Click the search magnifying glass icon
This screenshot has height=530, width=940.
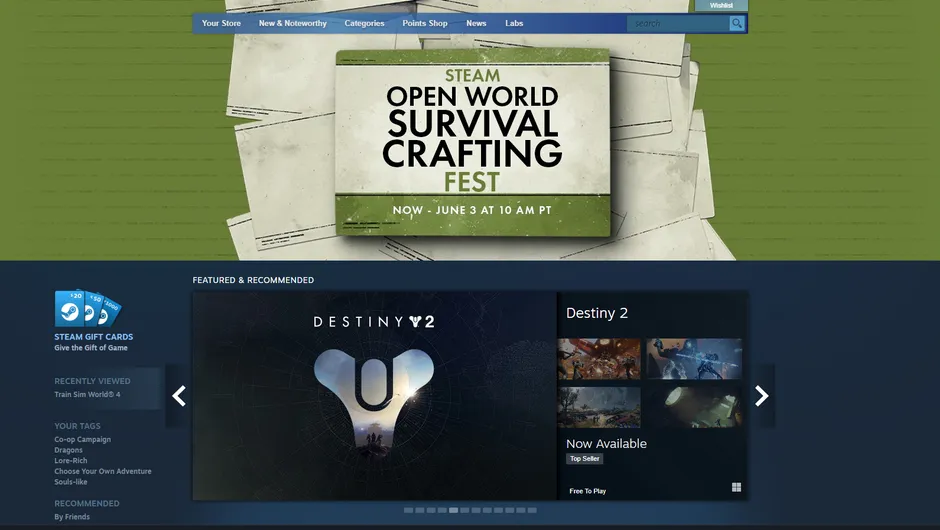[737, 23]
